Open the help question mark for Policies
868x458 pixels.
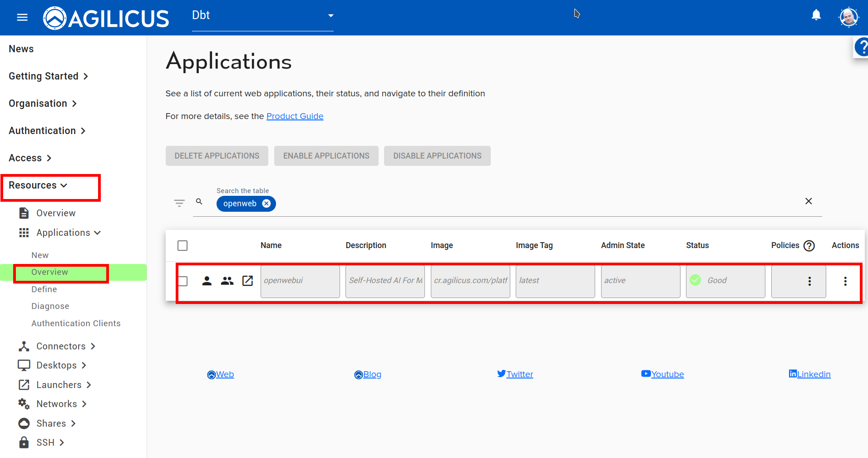click(x=809, y=246)
